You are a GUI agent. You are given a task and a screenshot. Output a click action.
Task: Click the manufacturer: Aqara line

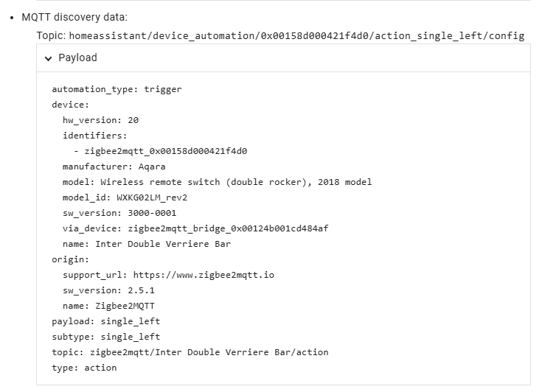coord(114,167)
